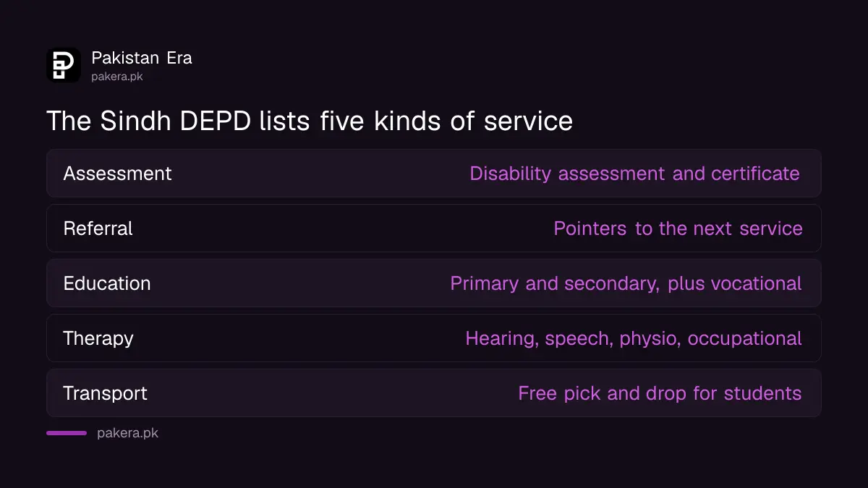Click the purple accent bar in footer
Image resolution: width=868 pixels, height=488 pixels.
click(x=67, y=433)
